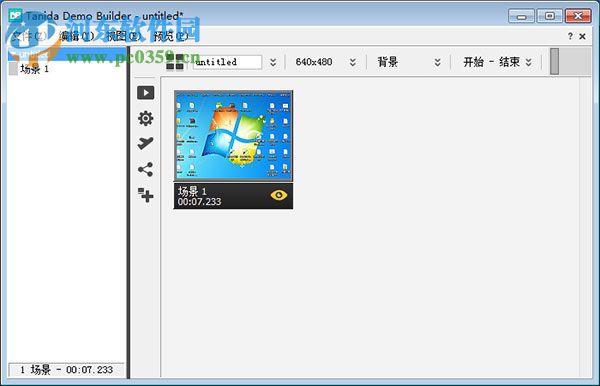
Task: Toggle the grid view icon beside untitled
Action: [x=175, y=62]
